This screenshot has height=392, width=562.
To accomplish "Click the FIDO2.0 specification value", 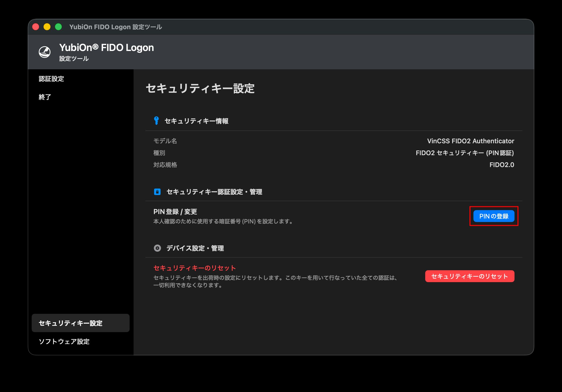I will [502, 165].
